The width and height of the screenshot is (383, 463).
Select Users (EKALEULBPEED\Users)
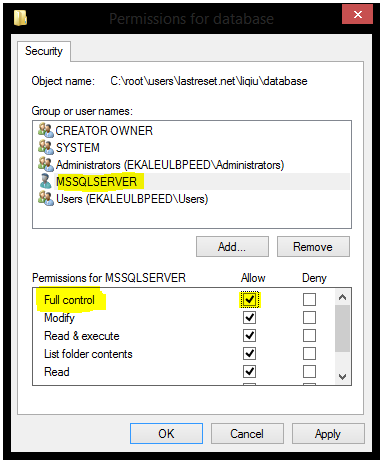coord(132,199)
